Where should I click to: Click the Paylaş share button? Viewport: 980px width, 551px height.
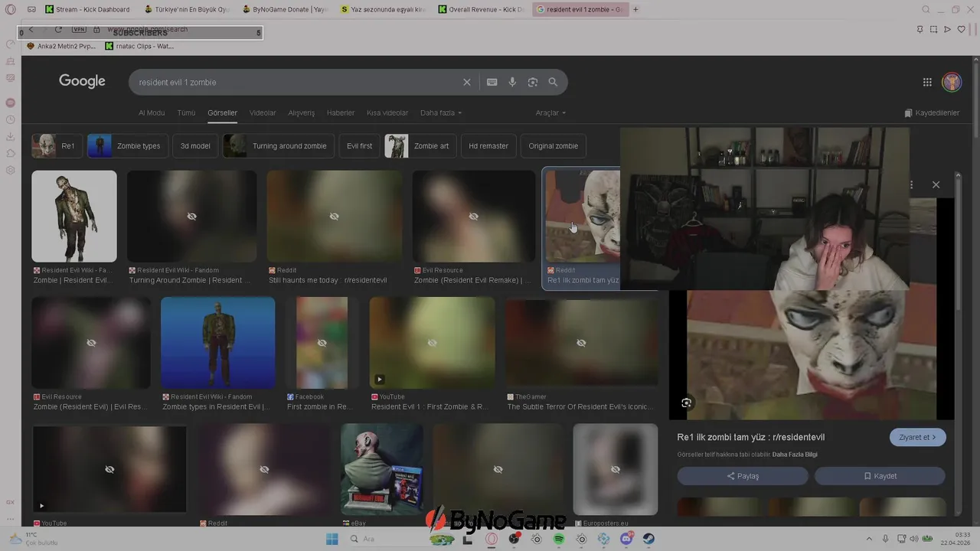pyautogui.click(x=743, y=476)
